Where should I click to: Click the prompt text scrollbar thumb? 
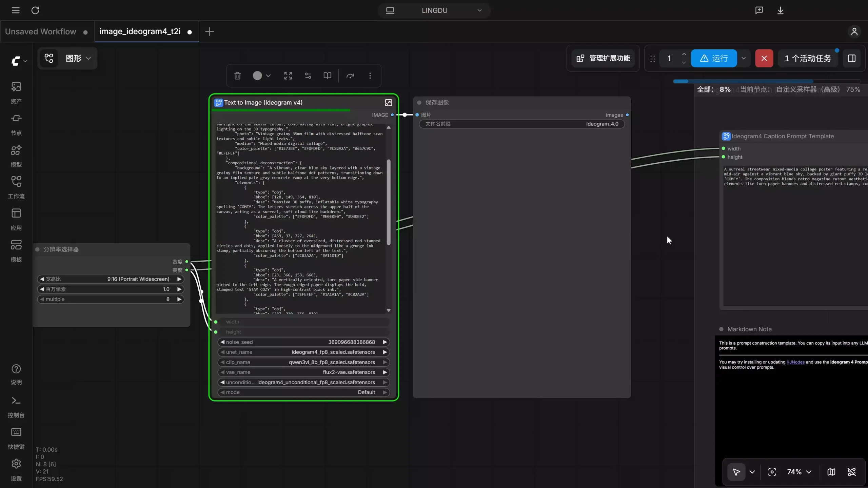tap(389, 202)
